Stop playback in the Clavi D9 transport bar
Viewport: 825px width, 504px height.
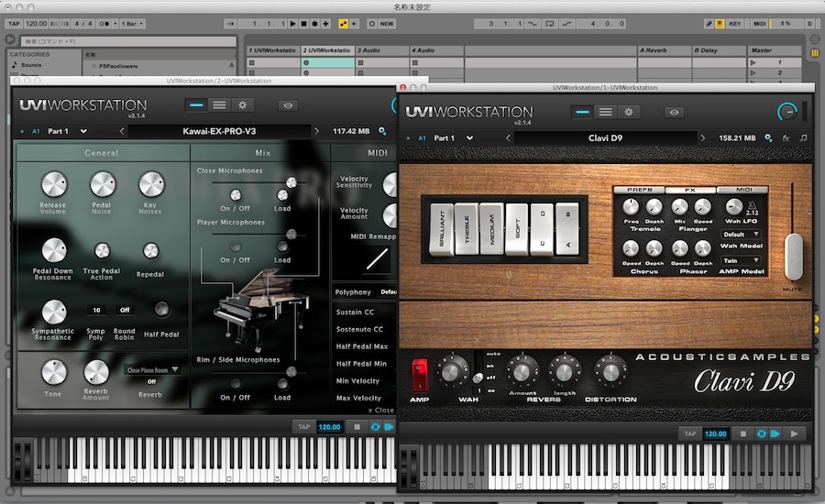pos(742,433)
